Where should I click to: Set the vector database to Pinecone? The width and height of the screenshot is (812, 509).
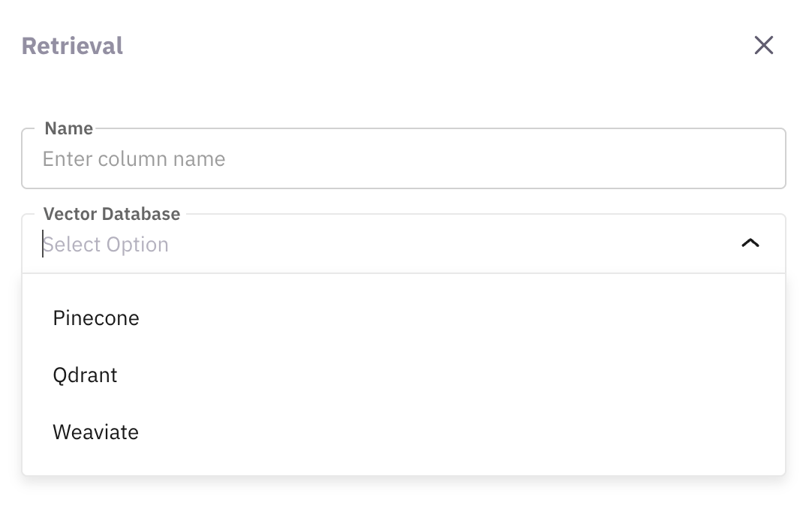96,318
